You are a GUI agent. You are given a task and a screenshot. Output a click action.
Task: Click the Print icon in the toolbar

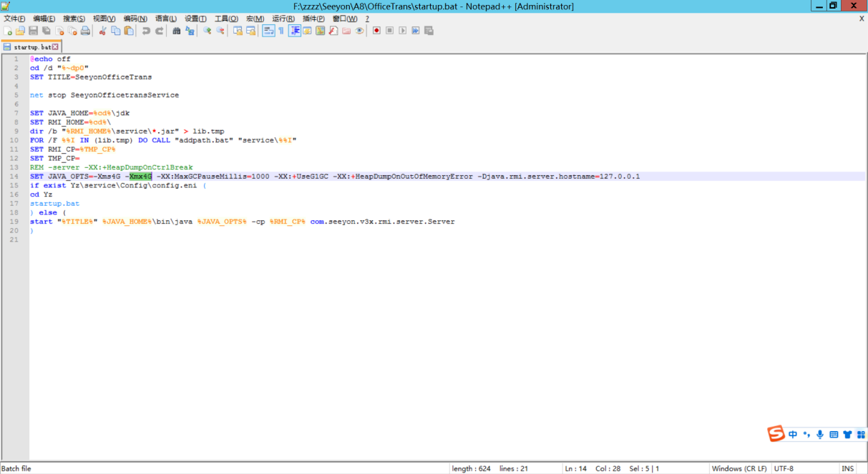85,31
